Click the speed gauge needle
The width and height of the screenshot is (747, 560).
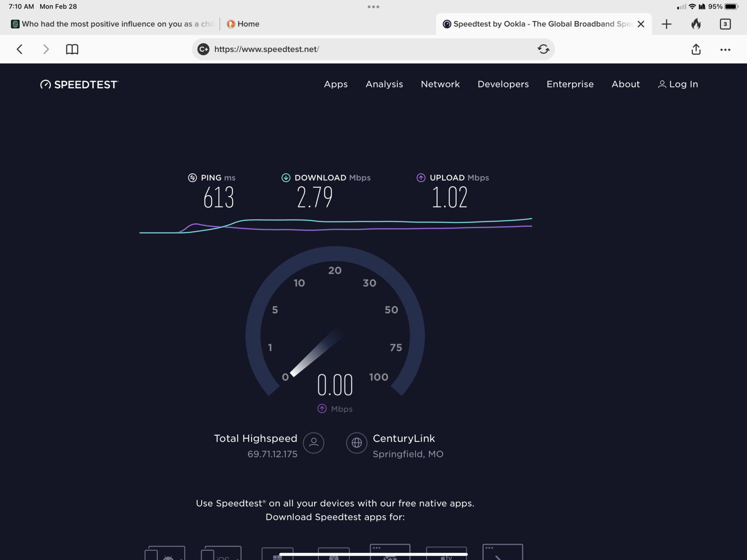coord(316,352)
